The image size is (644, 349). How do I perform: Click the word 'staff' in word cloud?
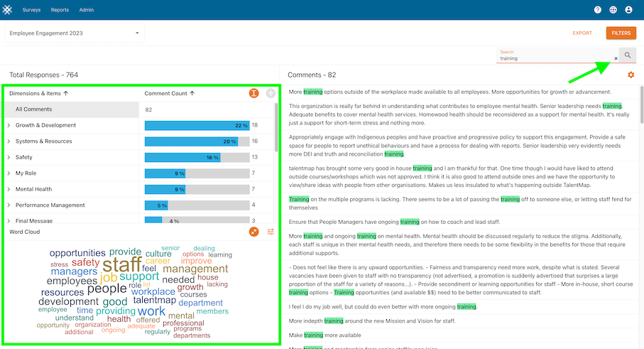(x=121, y=264)
